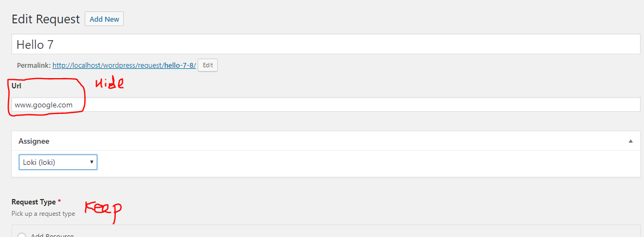Click the Permalink label text
This screenshot has height=237, width=644.
point(33,66)
